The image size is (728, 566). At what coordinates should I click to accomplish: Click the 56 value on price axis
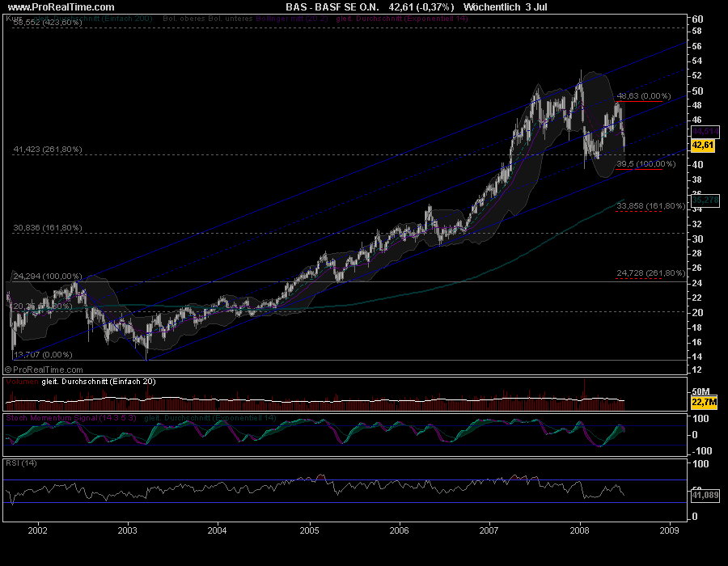click(697, 46)
